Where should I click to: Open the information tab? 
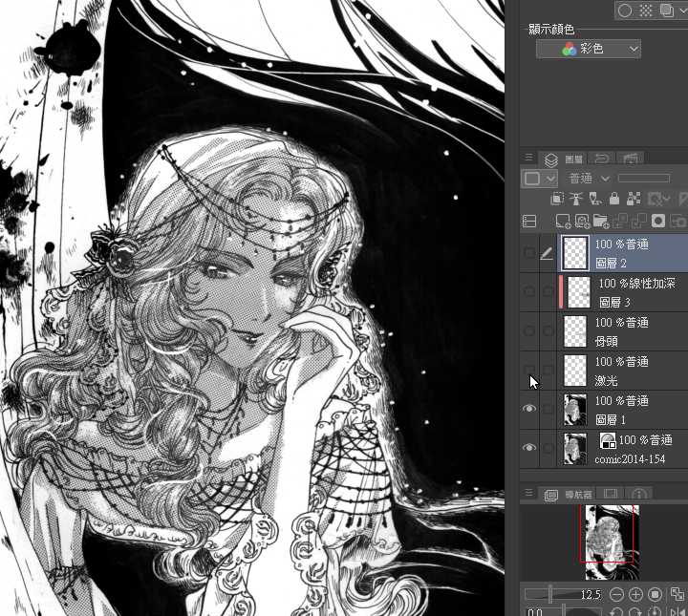pyautogui.click(x=639, y=494)
